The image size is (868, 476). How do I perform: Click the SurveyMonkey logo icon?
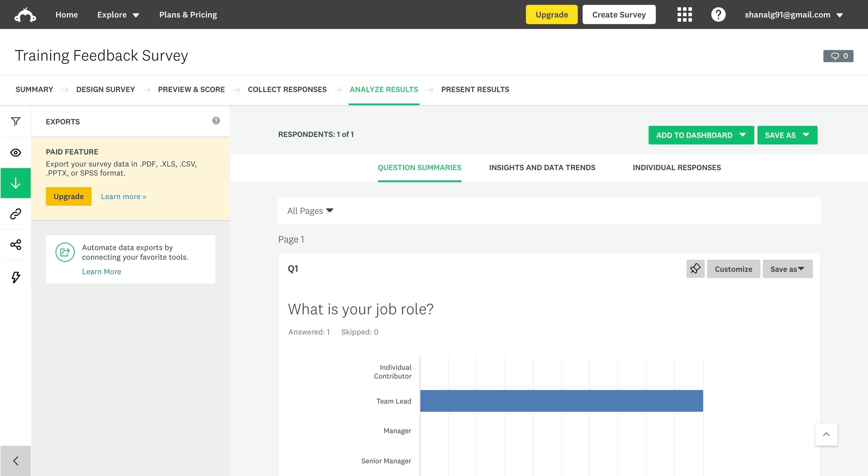pos(25,15)
